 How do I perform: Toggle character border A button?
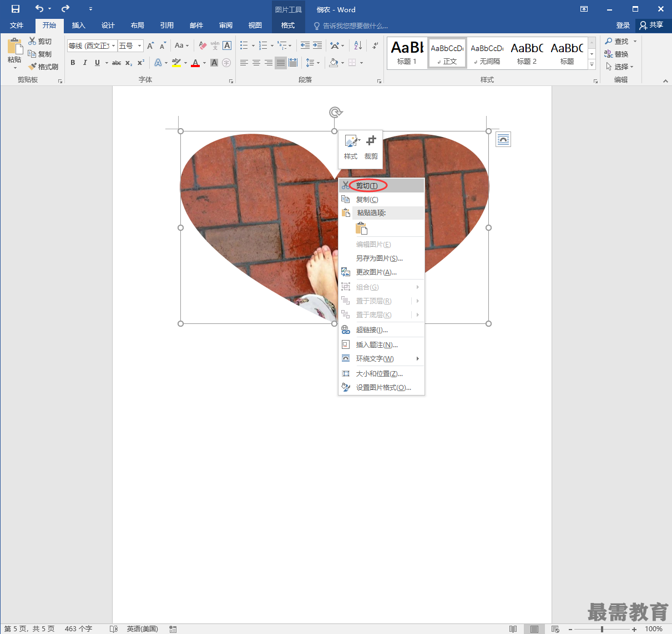(x=227, y=45)
